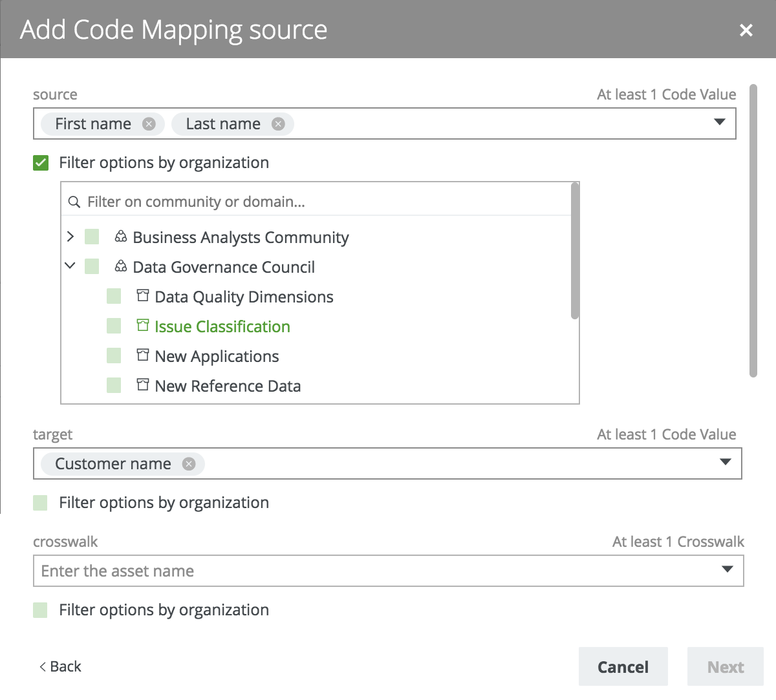Image resolution: width=776 pixels, height=700 pixels.
Task: Remove the Last name chip
Action: [278, 124]
